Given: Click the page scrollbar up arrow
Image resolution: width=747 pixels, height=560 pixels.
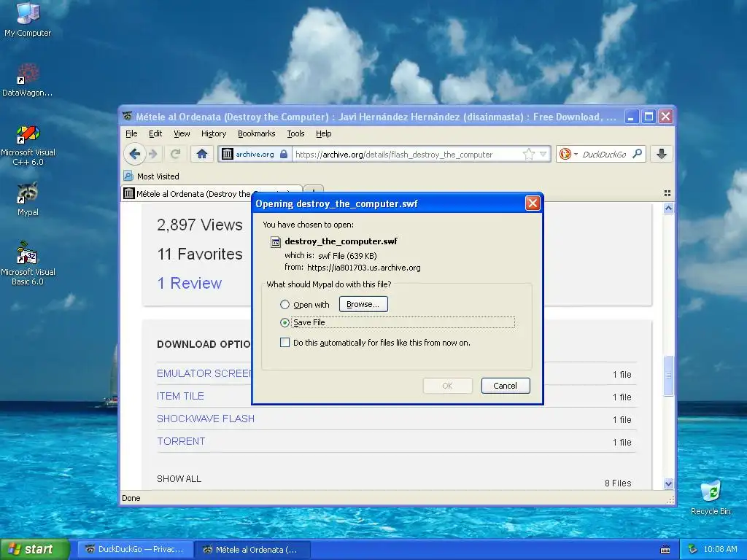Looking at the screenshot, I should tap(668, 208).
